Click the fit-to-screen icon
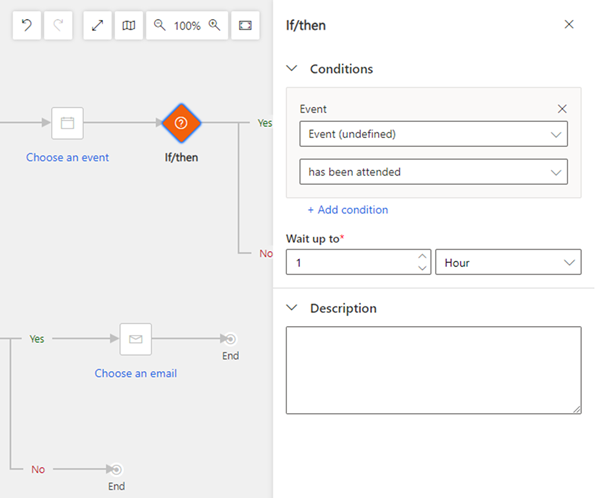Screen dimensions: 600x498 tap(245, 26)
